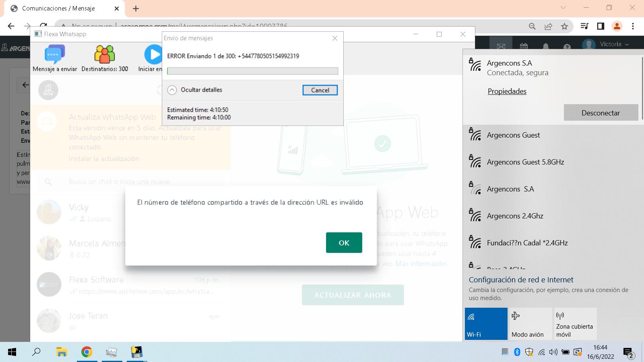Click Chrome share page icon
Screen dimensions: 644x362
548,26
